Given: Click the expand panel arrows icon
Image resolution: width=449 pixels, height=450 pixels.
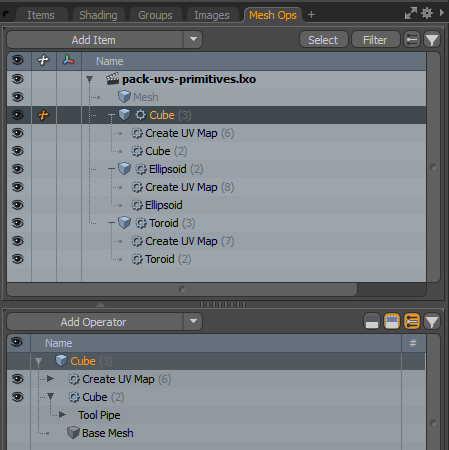Looking at the screenshot, I should (x=411, y=13).
